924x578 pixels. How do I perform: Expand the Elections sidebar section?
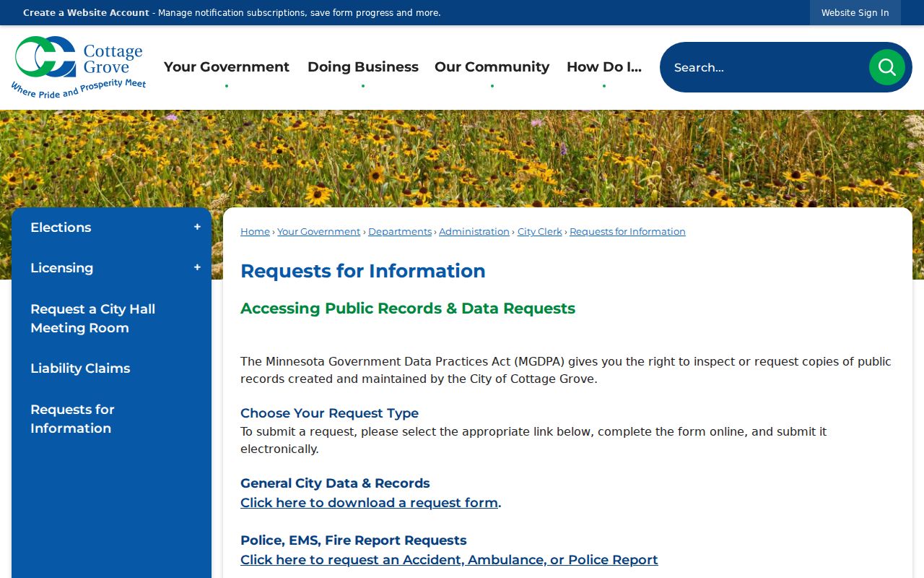[197, 228]
